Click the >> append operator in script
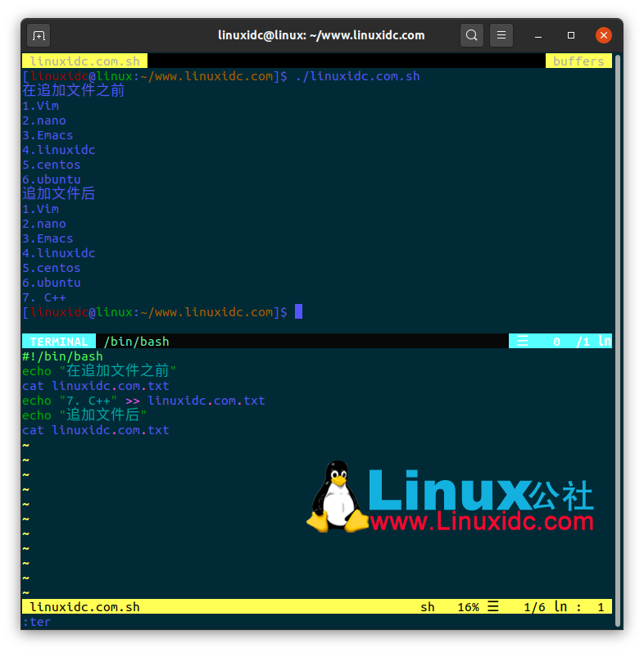The image size is (644, 653). [x=133, y=401]
